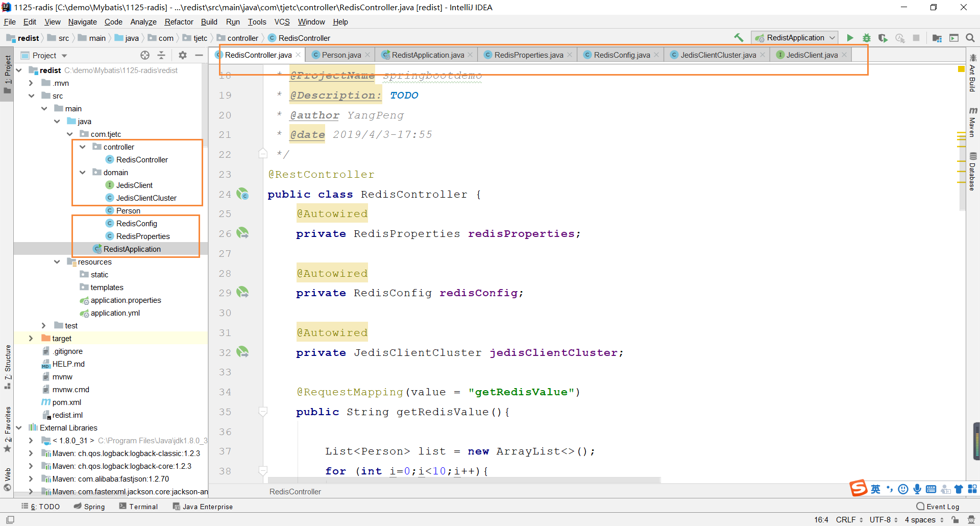Start debugging with the bug icon
Image resolution: width=980 pixels, height=526 pixels.
[x=866, y=38]
